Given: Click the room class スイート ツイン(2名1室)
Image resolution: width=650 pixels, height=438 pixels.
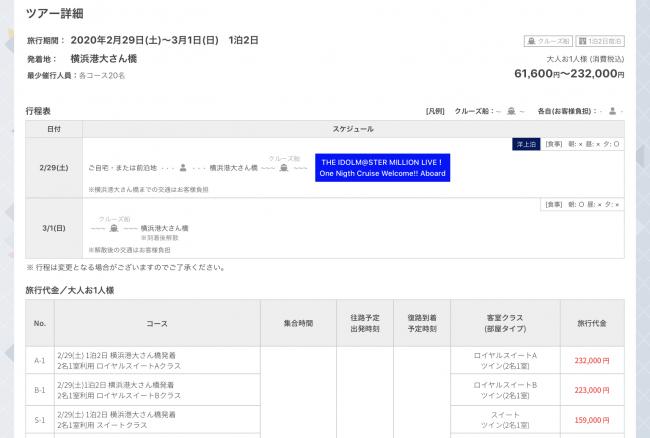Looking at the screenshot, I should (505, 420).
